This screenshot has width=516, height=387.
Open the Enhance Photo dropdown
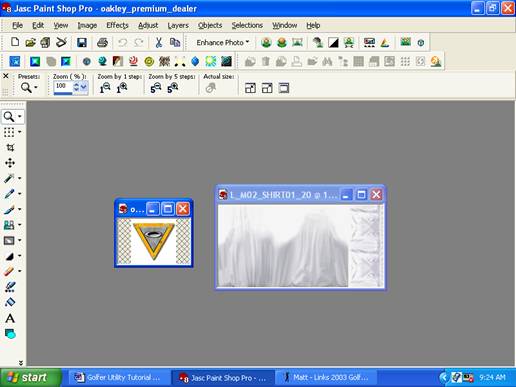click(223, 43)
